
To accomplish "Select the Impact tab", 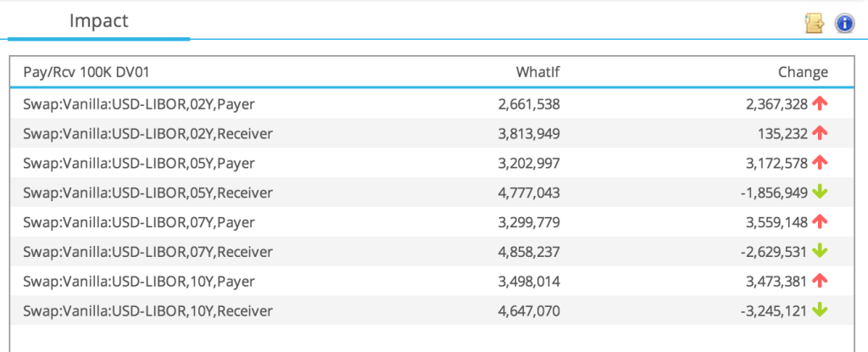I will point(98,21).
